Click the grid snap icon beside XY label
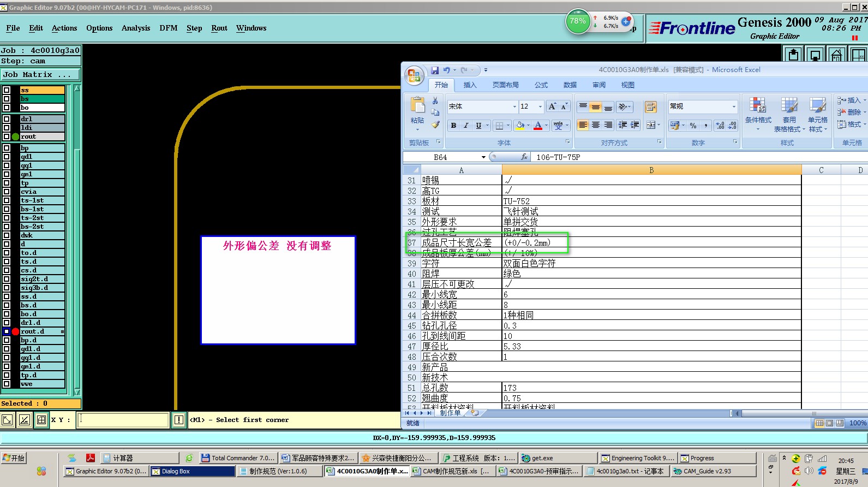868x487 pixels. tap(41, 420)
